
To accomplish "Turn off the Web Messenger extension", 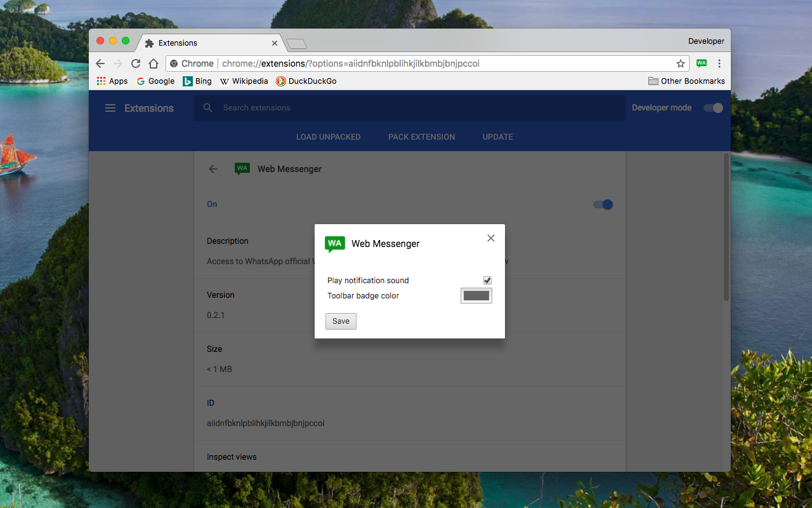I will 602,204.
